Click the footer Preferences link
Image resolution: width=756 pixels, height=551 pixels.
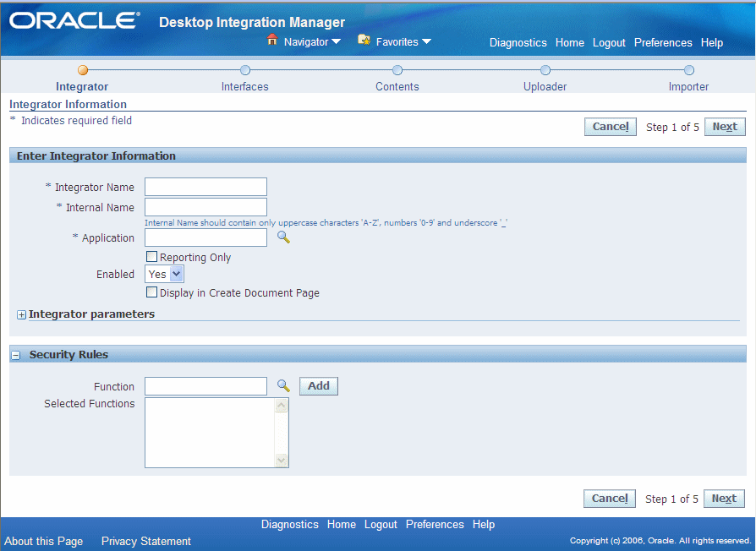435,525
